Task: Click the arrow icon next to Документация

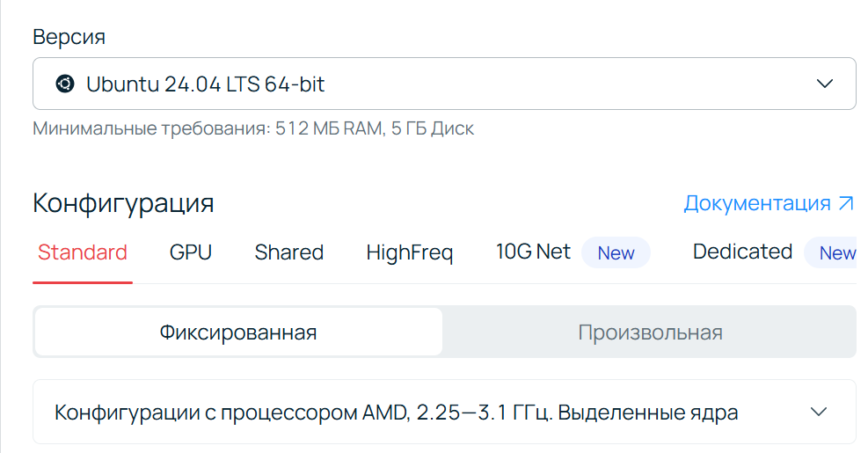Action: [846, 203]
